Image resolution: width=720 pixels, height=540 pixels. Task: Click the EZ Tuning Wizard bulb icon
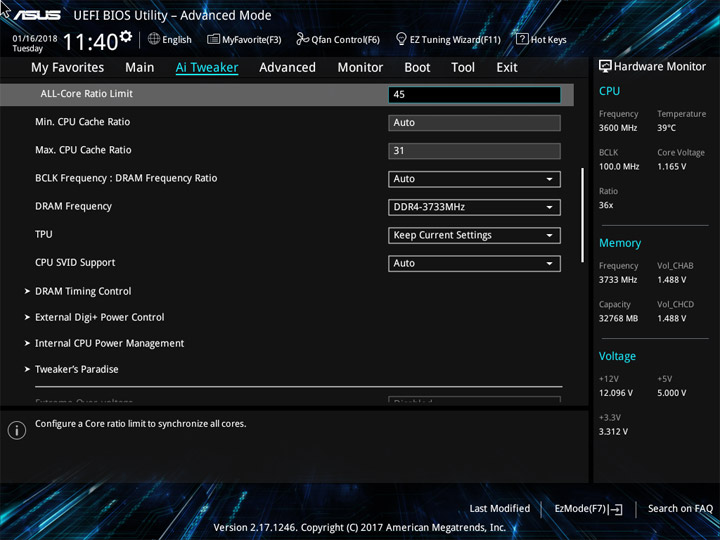401,39
